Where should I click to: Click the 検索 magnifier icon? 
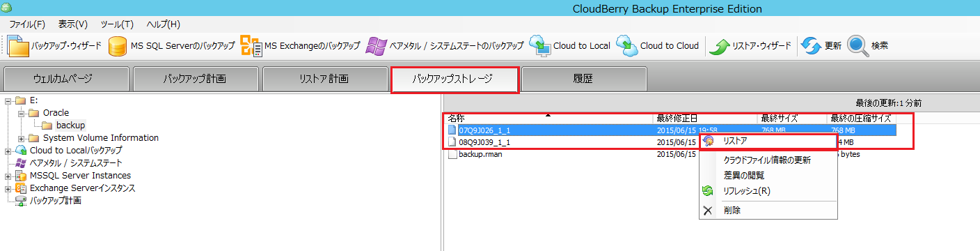click(858, 46)
